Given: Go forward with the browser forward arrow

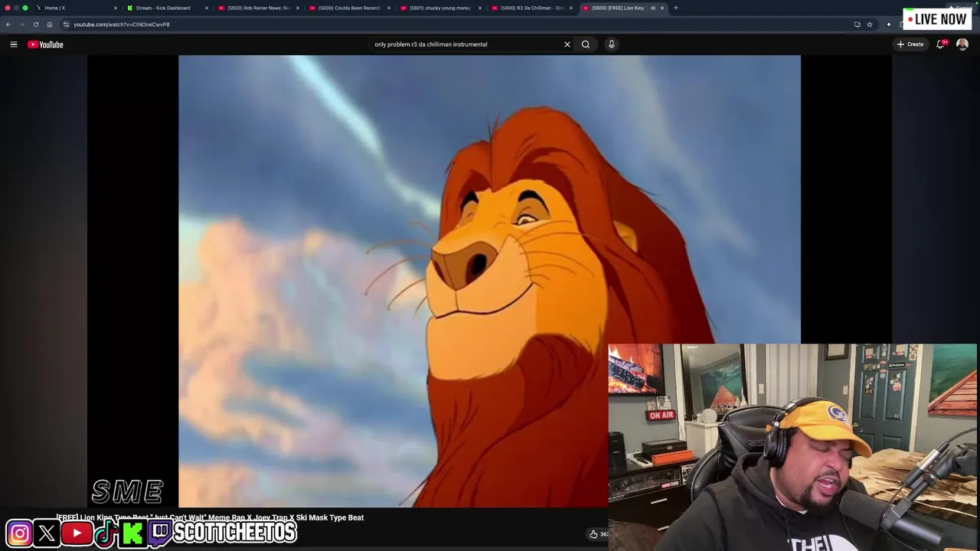Looking at the screenshot, I should (x=21, y=24).
